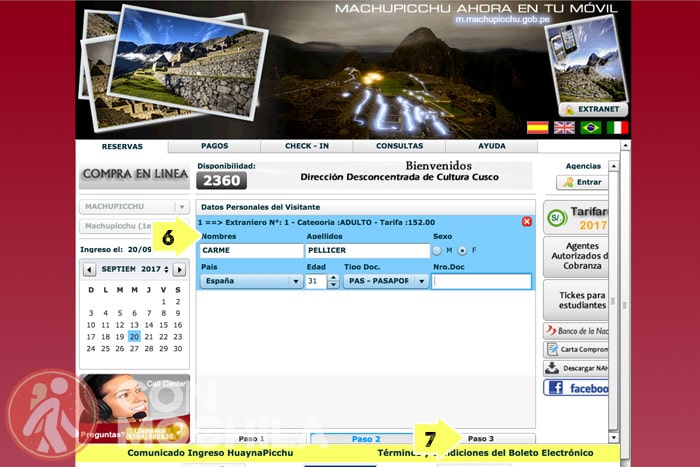Click the inner sidebar scroll down arrow
The height and width of the screenshot is (467, 700).
pyautogui.click(x=614, y=437)
